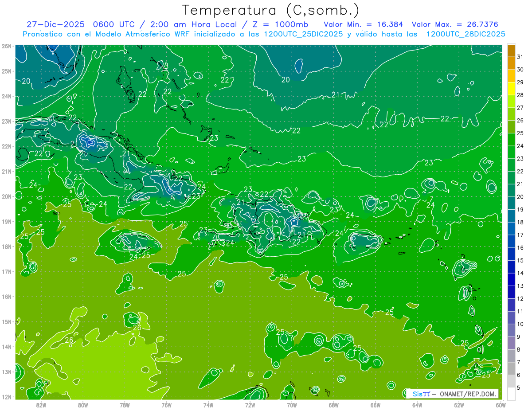
Task: Click the 22N latitude axis label
Action: coord(6,146)
